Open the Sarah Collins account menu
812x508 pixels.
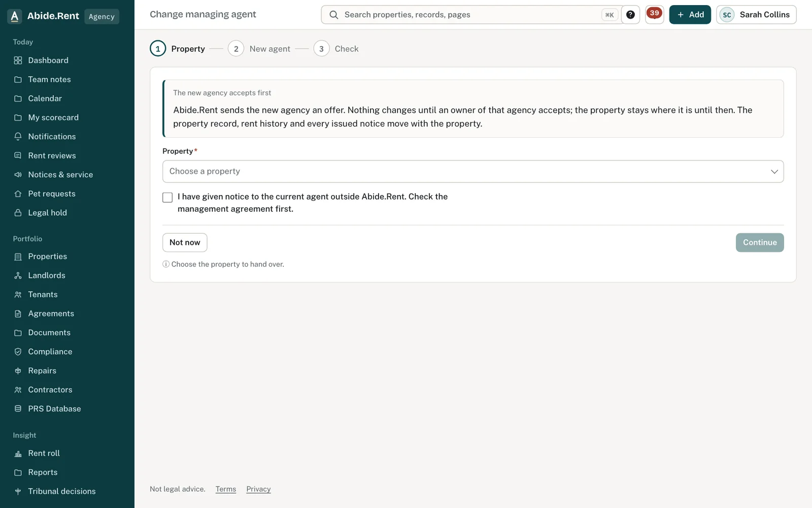pos(756,15)
